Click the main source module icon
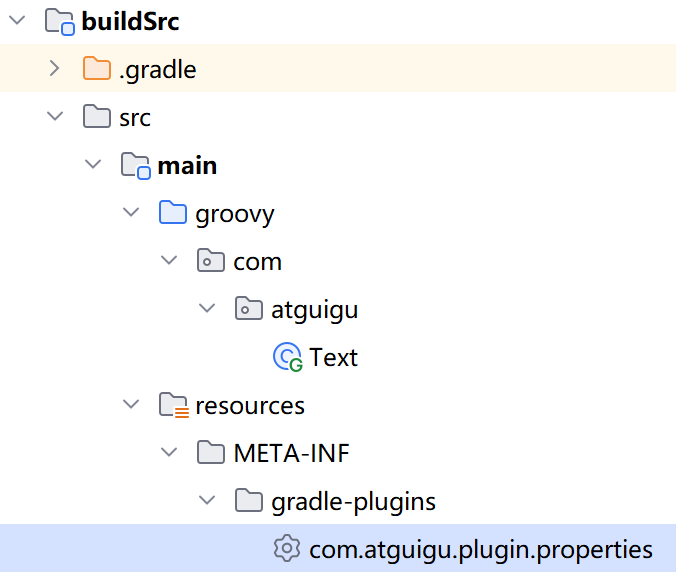Viewport: 676px width, 582px height. (136, 165)
